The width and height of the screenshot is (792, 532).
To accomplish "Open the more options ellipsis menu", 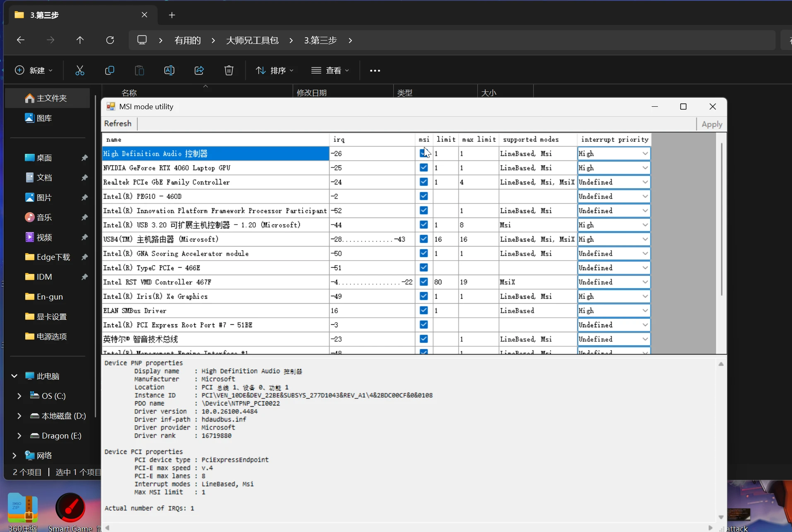I will click(375, 71).
